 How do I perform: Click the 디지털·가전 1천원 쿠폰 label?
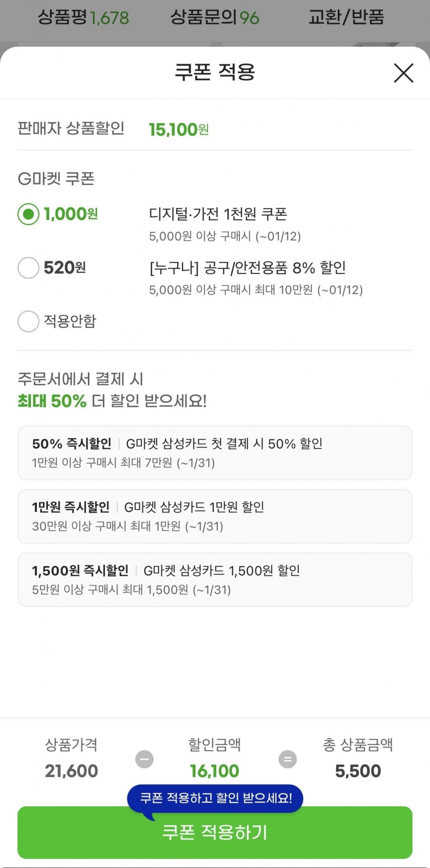point(218,214)
